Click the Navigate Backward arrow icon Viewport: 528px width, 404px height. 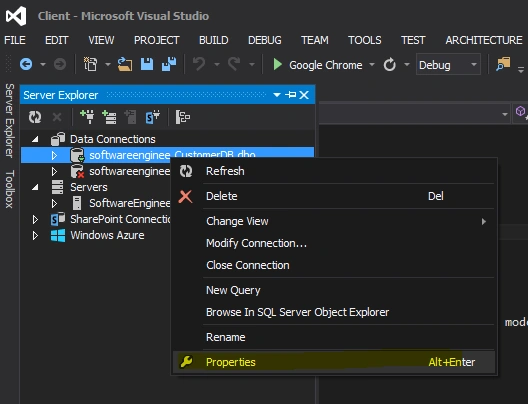26,64
